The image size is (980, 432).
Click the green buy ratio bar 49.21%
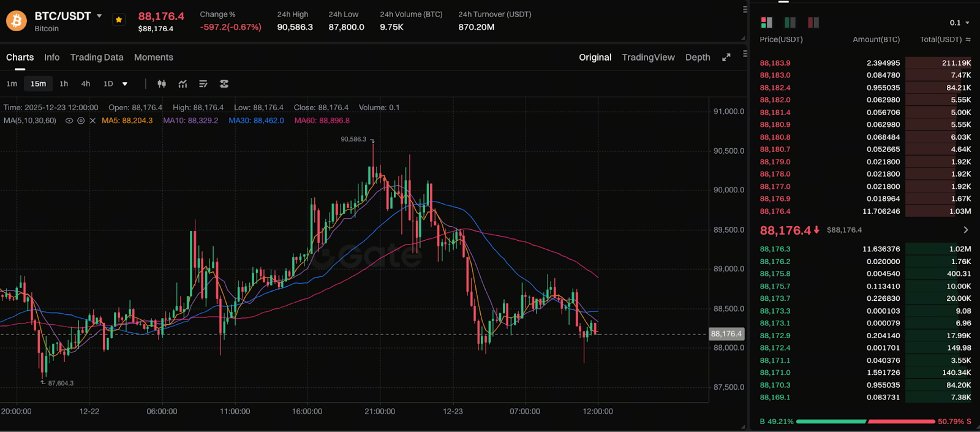coord(831,422)
